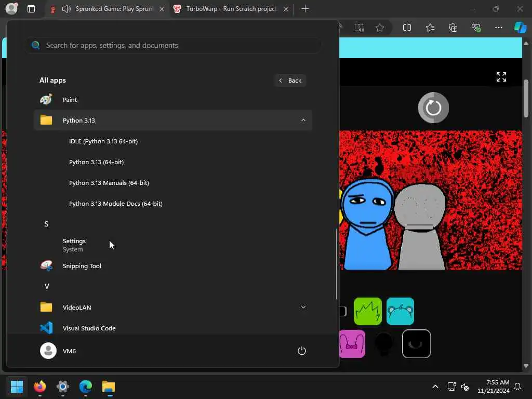Open File Explorer from the taskbar
Image resolution: width=532 pixels, height=399 pixels.
point(109,387)
